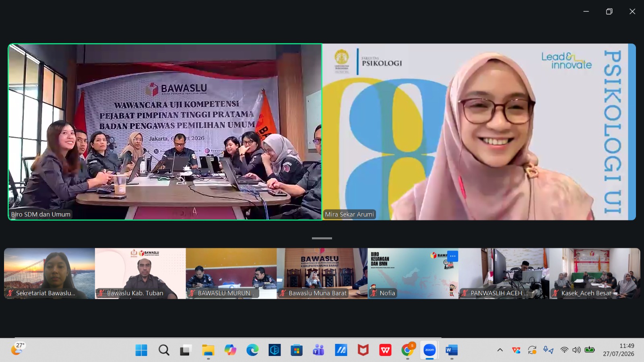Select the BAWASLU MURUN participant thumbnail
The height and width of the screenshot is (362, 644).
231,274
